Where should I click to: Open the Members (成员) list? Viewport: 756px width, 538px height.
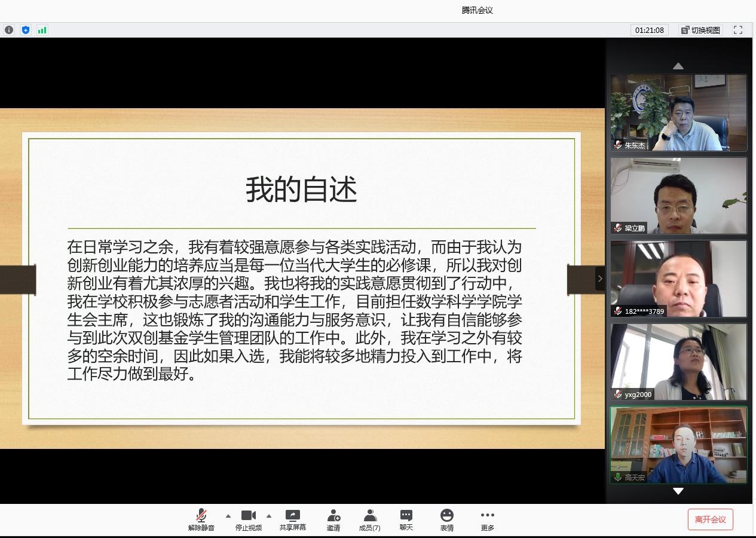[x=369, y=519]
